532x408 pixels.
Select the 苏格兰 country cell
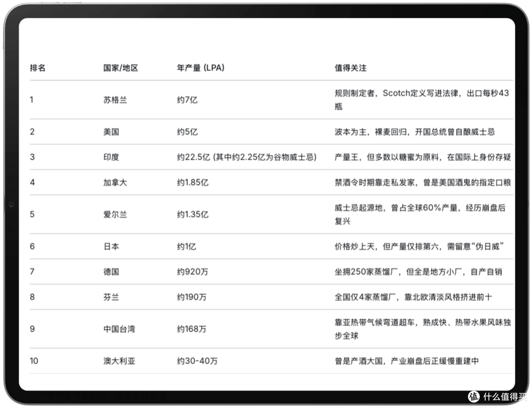[115, 100]
